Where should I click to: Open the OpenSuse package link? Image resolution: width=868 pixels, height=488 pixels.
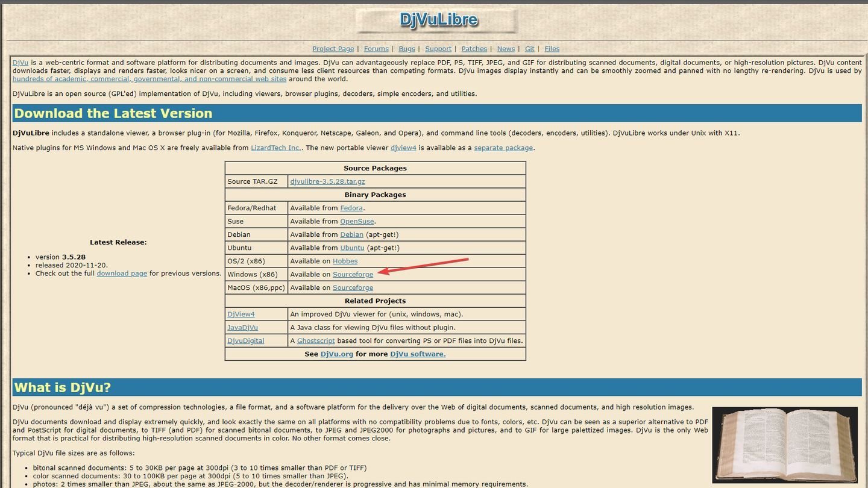(357, 221)
